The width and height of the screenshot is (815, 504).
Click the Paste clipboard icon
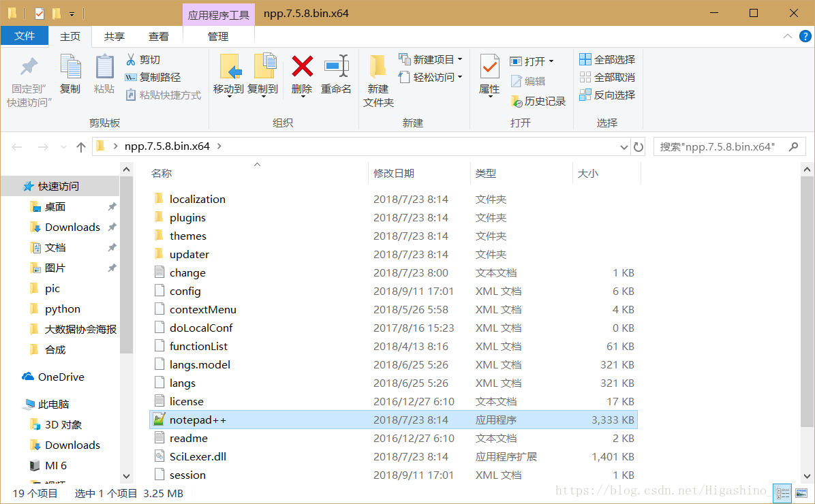click(x=104, y=67)
